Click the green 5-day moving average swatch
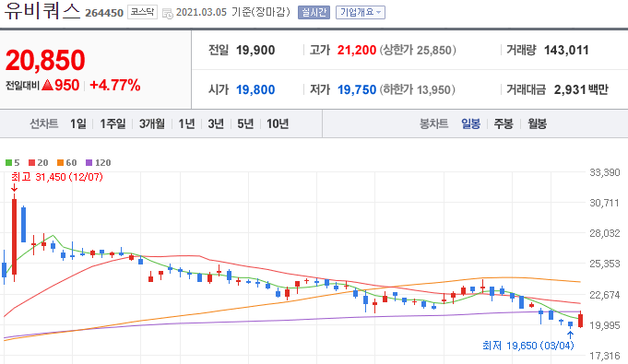This screenshot has width=628, height=364. [8, 162]
